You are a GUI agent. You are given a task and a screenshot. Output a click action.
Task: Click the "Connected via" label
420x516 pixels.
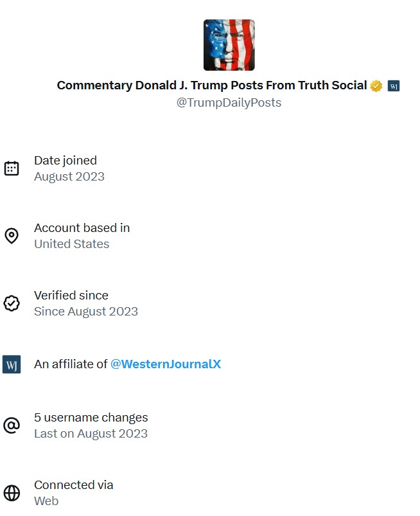click(x=73, y=485)
